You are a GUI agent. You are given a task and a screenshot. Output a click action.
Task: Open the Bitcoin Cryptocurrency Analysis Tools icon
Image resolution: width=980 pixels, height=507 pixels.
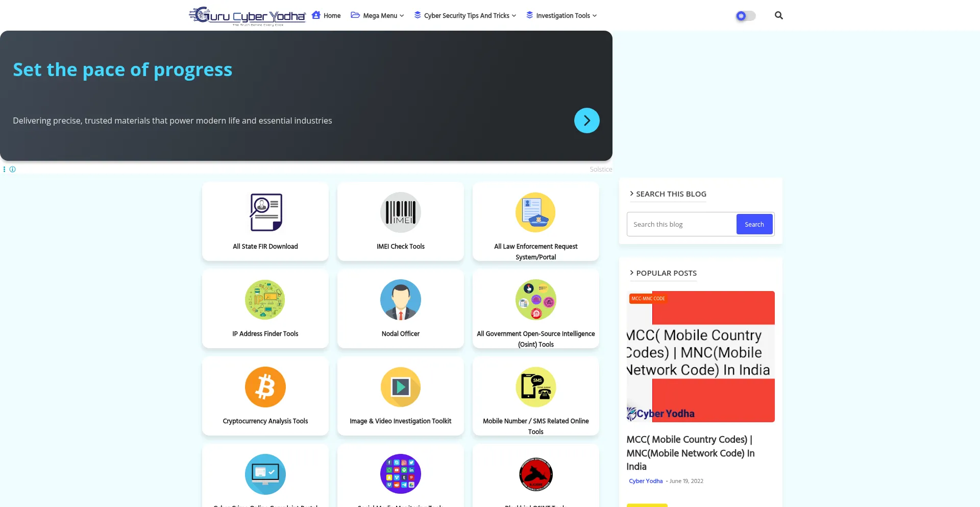(x=265, y=387)
